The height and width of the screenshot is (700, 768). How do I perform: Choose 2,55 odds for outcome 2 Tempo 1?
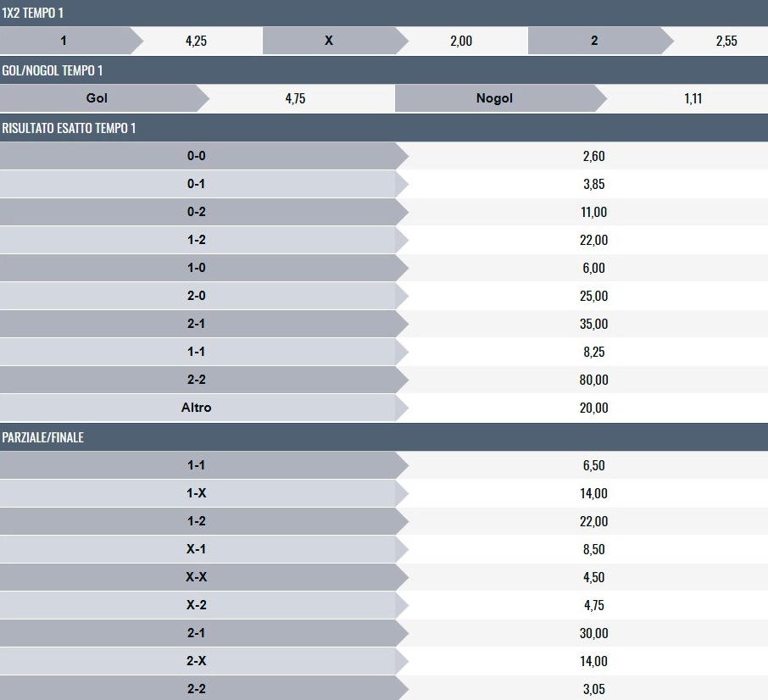pyautogui.click(x=726, y=41)
